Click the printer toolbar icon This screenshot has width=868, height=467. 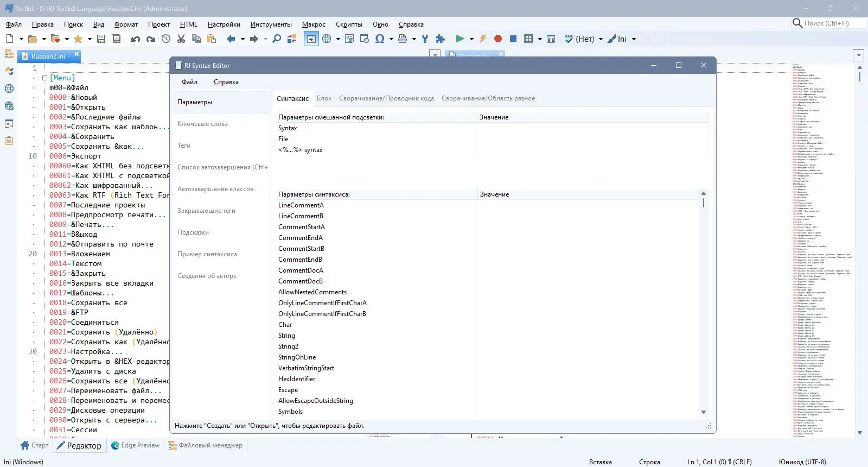coord(403,39)
